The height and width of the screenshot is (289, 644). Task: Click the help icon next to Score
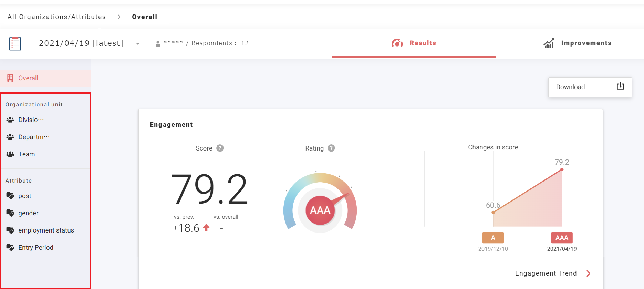pyautogui.click(x=220, y=148)
